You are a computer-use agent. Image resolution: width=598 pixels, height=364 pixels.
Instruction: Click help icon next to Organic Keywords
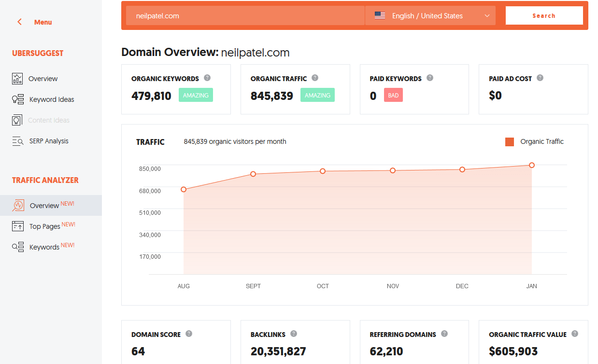pos(207,78)
